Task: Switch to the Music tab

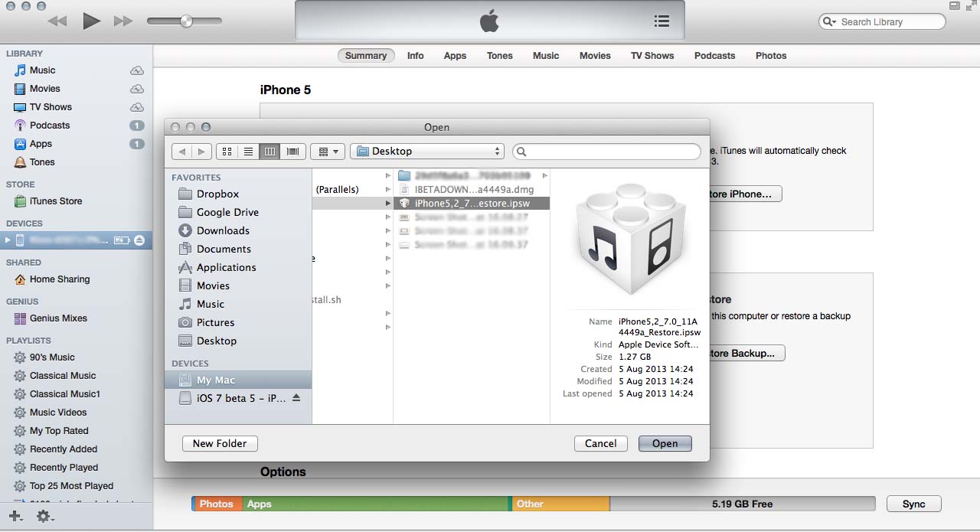Action: (546, 56)
